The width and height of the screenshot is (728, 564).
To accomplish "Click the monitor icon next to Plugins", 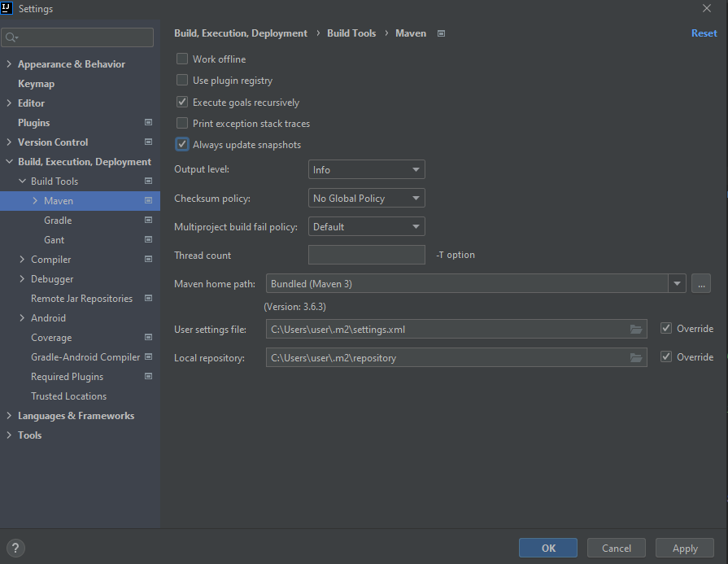I will click(x=148, y=122).
